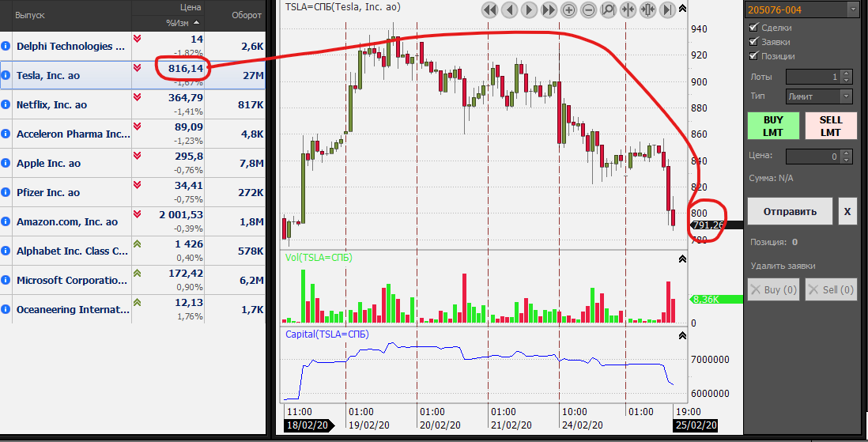Click the fast rewind chart button
The image size is (868, 442).
489,9
